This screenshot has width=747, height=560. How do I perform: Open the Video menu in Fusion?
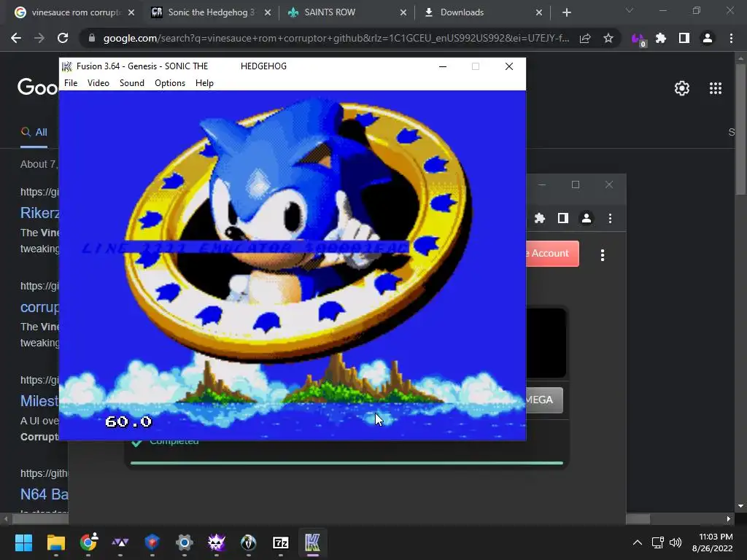98,83
